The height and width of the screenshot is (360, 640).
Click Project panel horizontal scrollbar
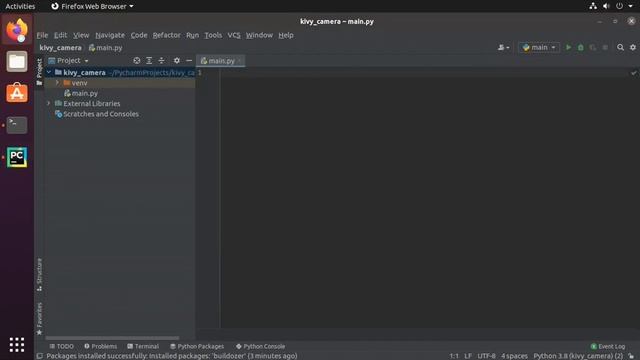click(112, 338)
